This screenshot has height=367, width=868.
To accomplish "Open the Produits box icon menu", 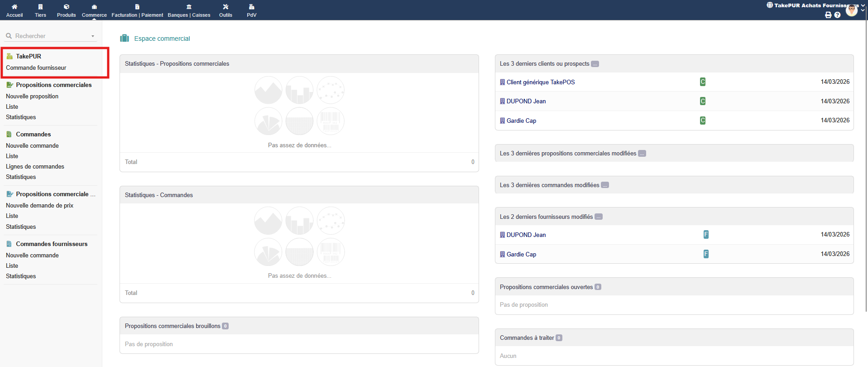I will tap(67, 7).
